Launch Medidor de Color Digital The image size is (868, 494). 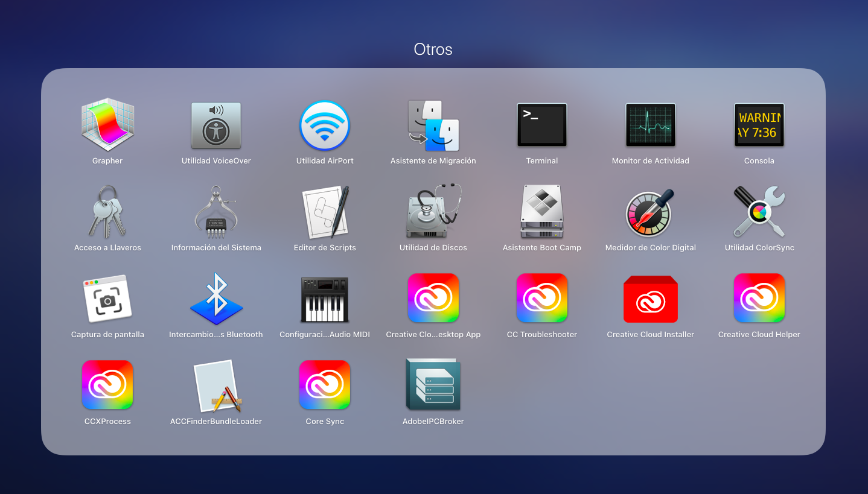coord(650,212)
